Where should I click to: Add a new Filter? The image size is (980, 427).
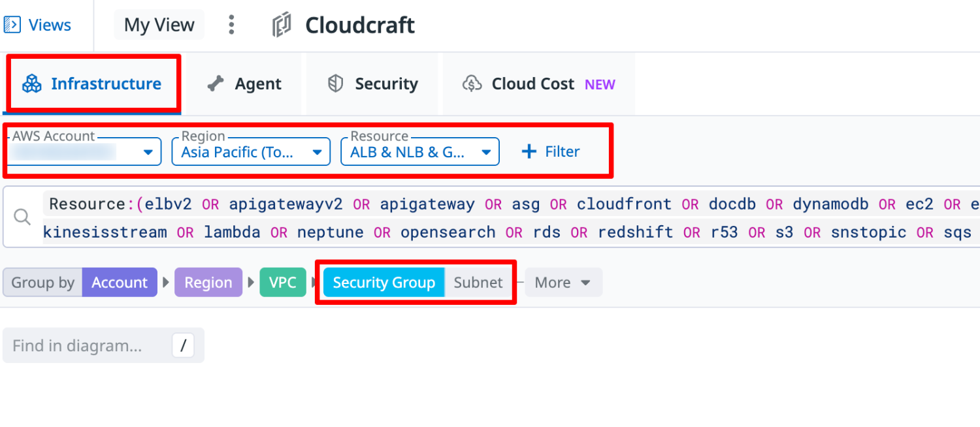point(550,151)
